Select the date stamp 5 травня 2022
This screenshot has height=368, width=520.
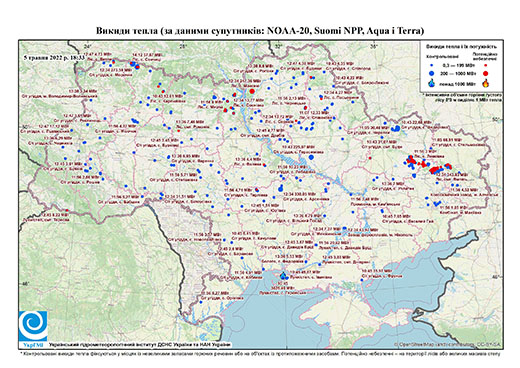(54, 57)
